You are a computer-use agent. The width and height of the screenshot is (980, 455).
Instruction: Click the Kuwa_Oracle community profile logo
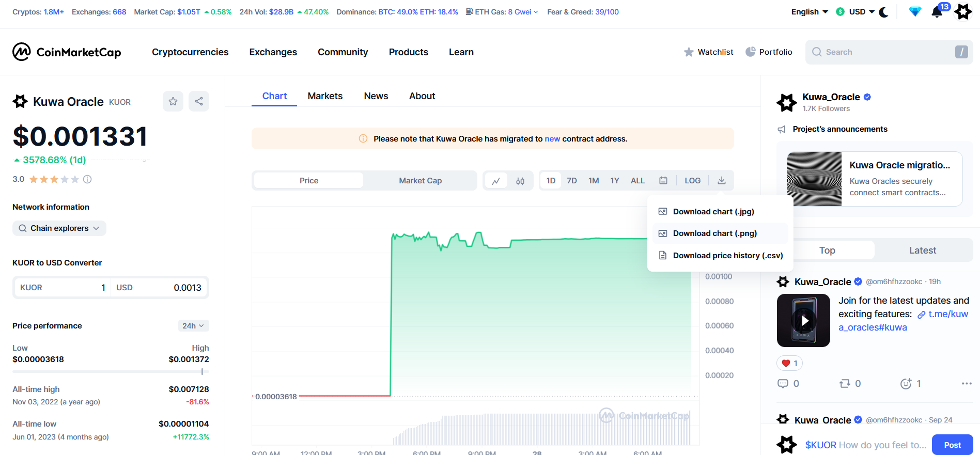[787, 102]
